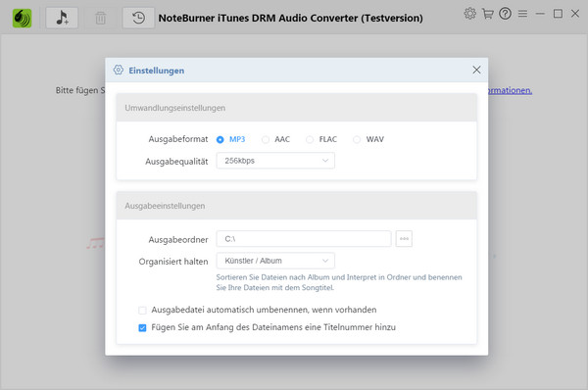Open help question mark icon

coord(505,14)
